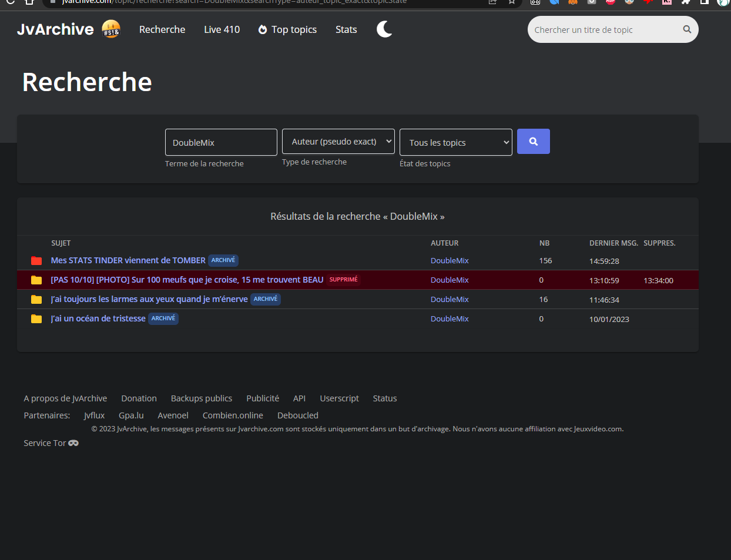
Task: Click the red folder icon of the Tinder topic
Action: [36, 260]
